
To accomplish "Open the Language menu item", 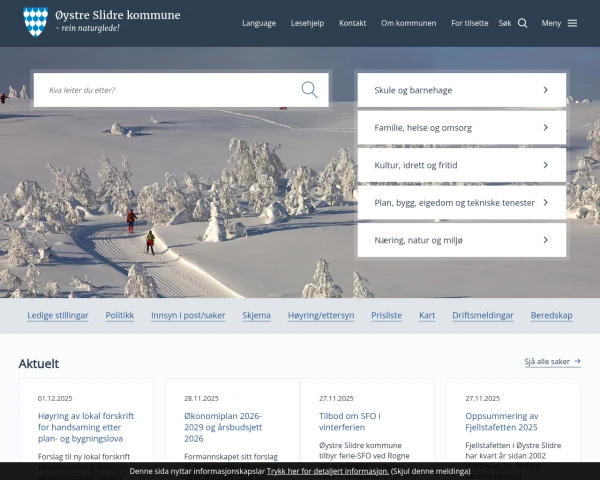I will (259, 23).
